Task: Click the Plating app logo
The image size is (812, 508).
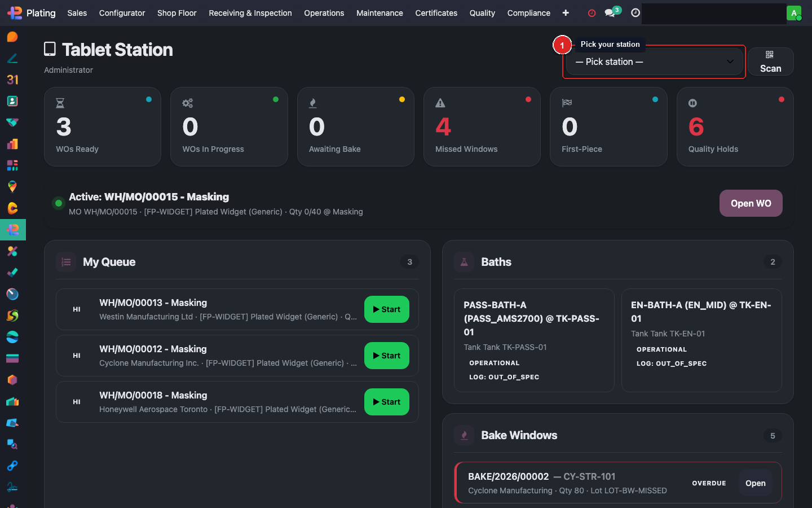Action: click(15, 13)
